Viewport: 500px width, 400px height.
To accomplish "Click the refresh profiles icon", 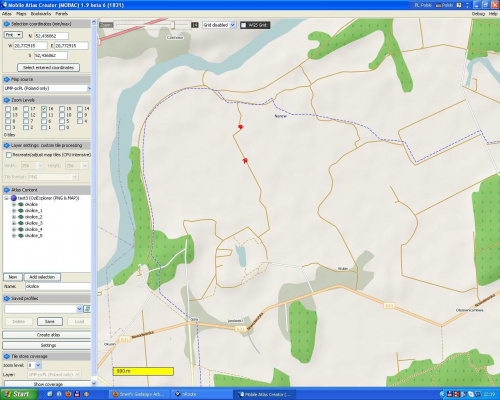I will point(87,309).
